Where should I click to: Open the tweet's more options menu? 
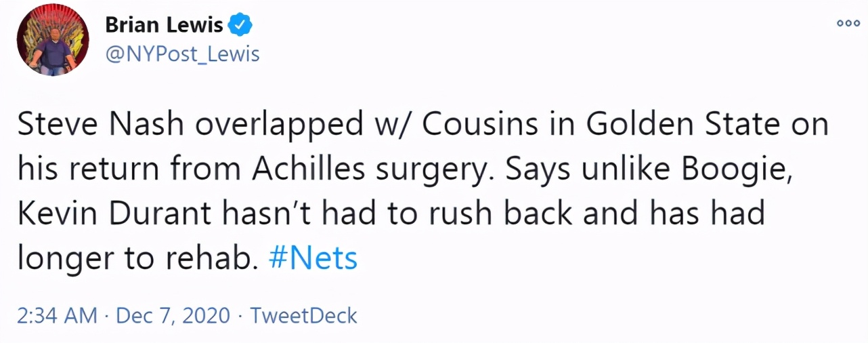[x=848, y=22]
